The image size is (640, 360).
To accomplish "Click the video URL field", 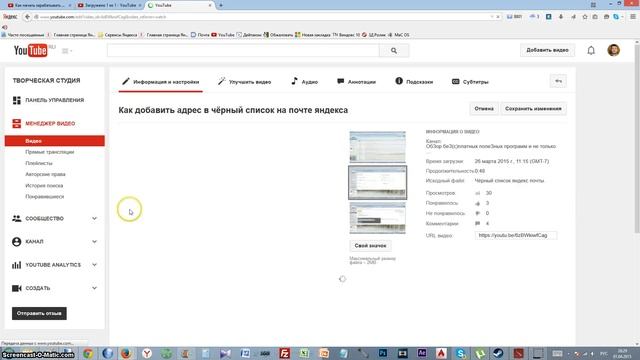I will coord(516,236).
